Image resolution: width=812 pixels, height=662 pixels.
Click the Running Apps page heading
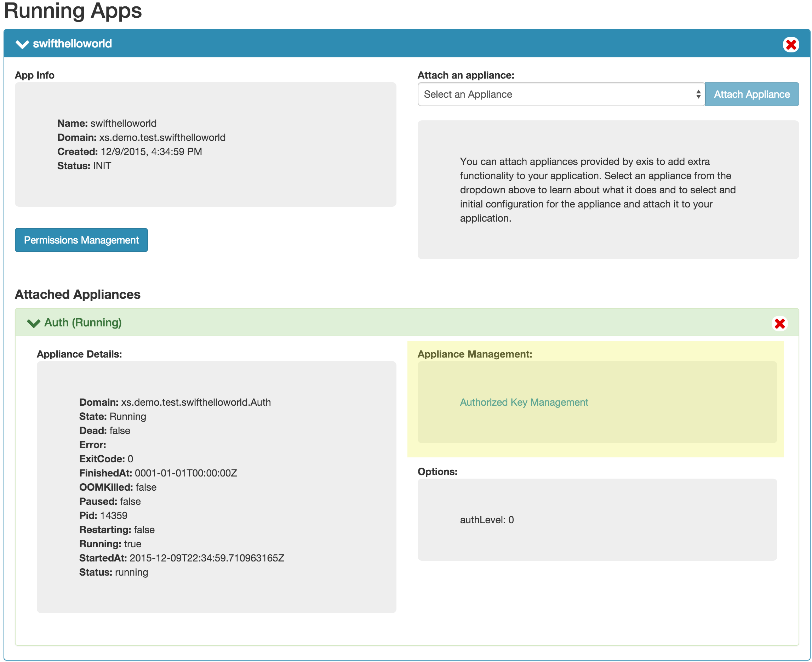pyautogui.click(x=73, y=11)
